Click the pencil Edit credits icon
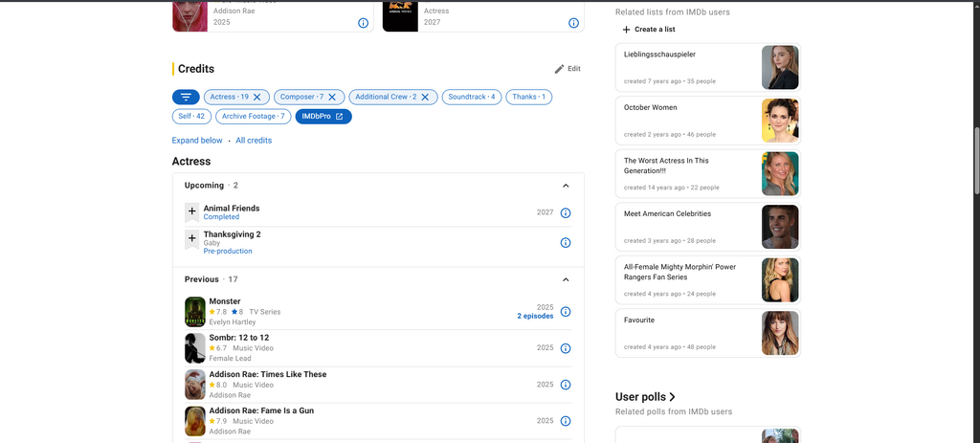 560,69
